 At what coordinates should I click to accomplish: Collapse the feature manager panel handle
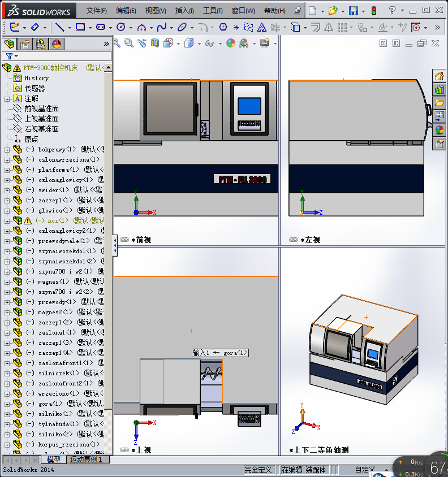click(x=115, y=245)
